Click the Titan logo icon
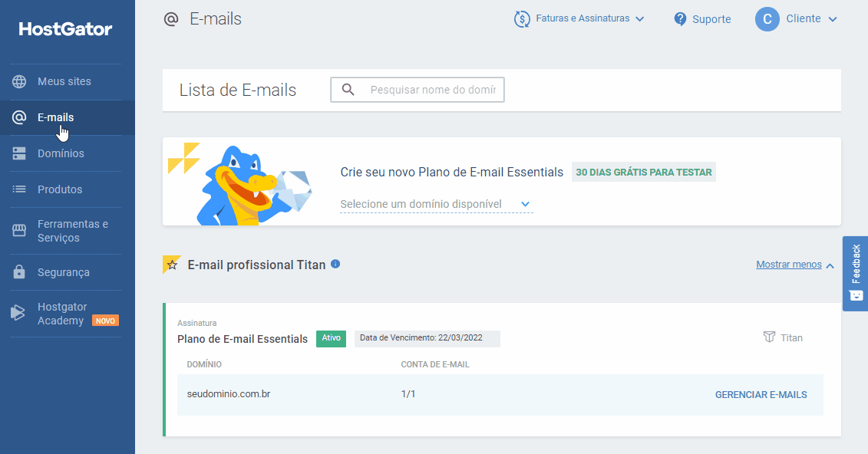 click(769, 337)
